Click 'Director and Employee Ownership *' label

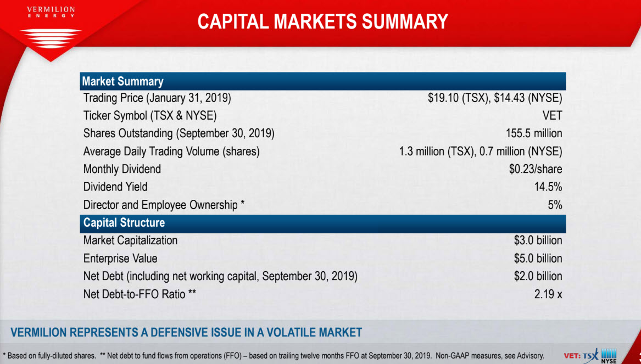164,205
